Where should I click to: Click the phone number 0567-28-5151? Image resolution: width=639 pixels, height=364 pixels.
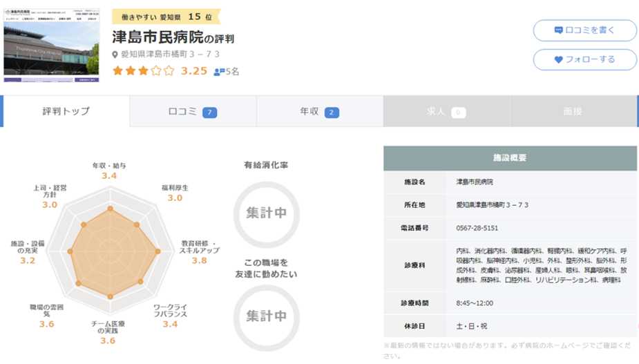click(x=477, y=227)
